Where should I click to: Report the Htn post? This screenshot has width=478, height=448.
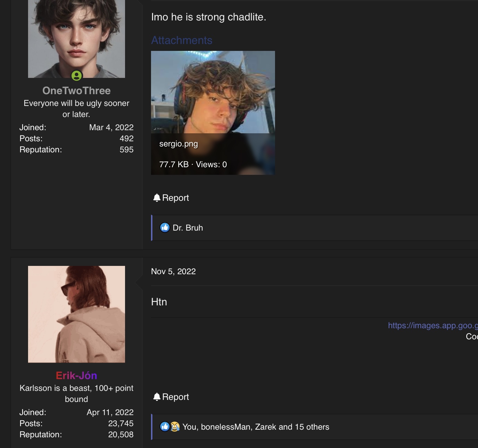pyautogui.click(x=171, y=397)
